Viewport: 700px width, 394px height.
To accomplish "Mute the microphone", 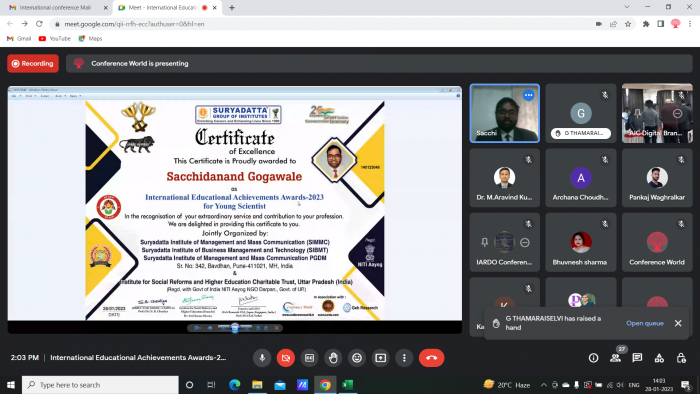I will pyautogui.click(x=262, y=358).
